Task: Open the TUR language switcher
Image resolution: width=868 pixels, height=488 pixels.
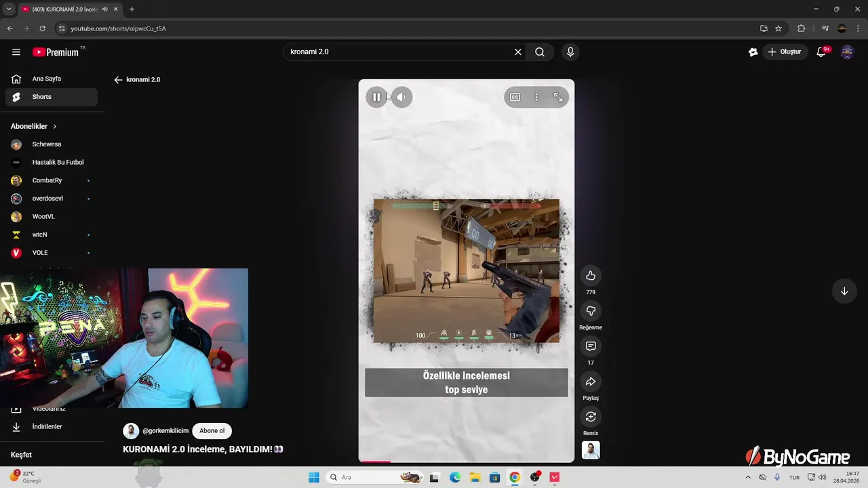Action: (x=794, y=477)
